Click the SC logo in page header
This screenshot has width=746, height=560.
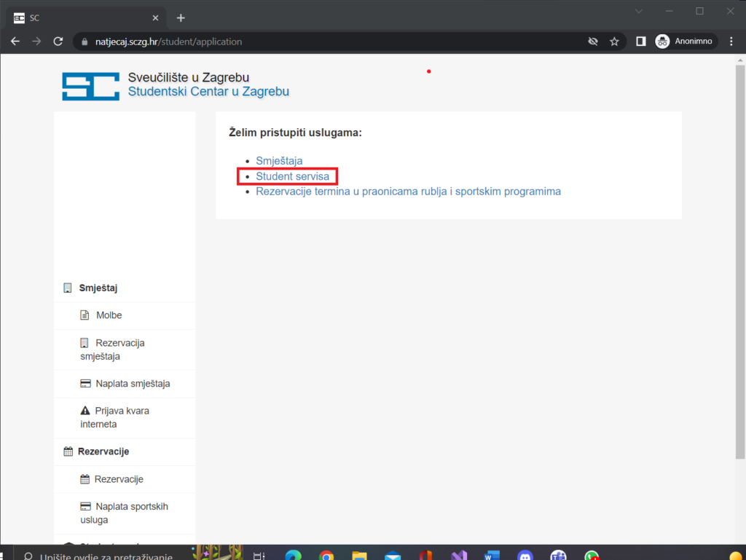pos(90,86)
